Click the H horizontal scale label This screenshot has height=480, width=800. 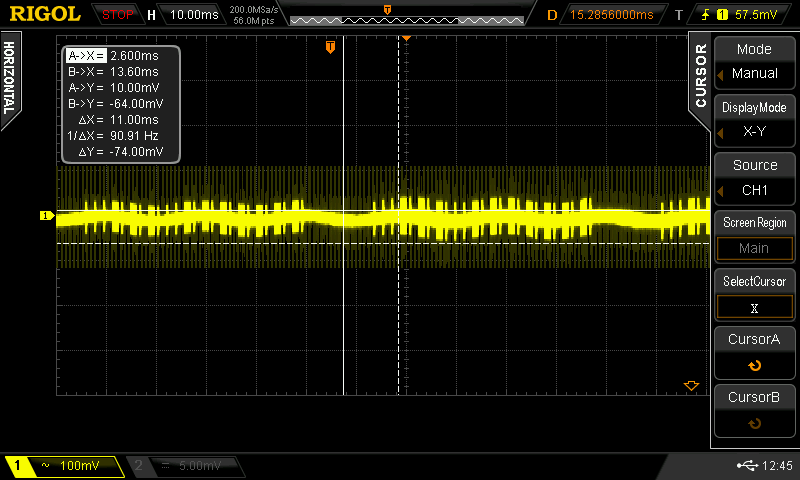click(151, 15)
